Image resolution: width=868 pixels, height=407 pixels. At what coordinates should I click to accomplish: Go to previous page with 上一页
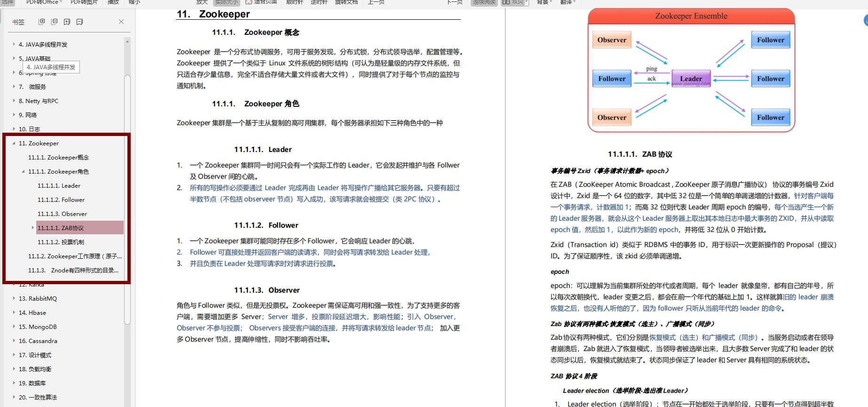[x=376, y=2]
